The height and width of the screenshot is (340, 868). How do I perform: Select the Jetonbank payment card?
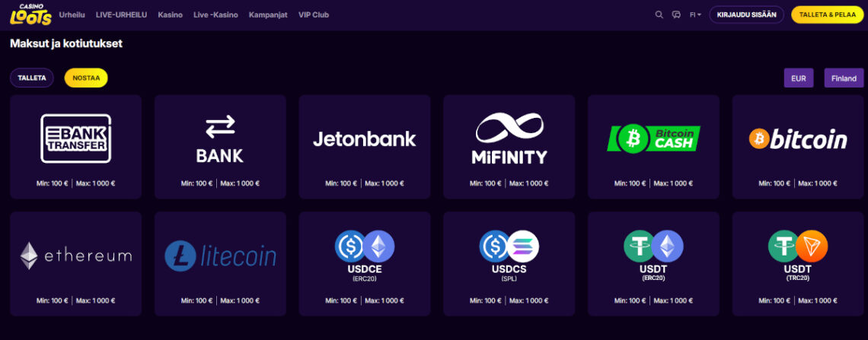pos(365,146)
